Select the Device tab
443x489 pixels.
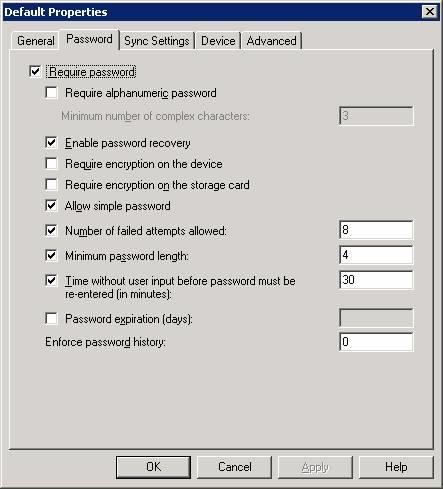pos(218,41)
